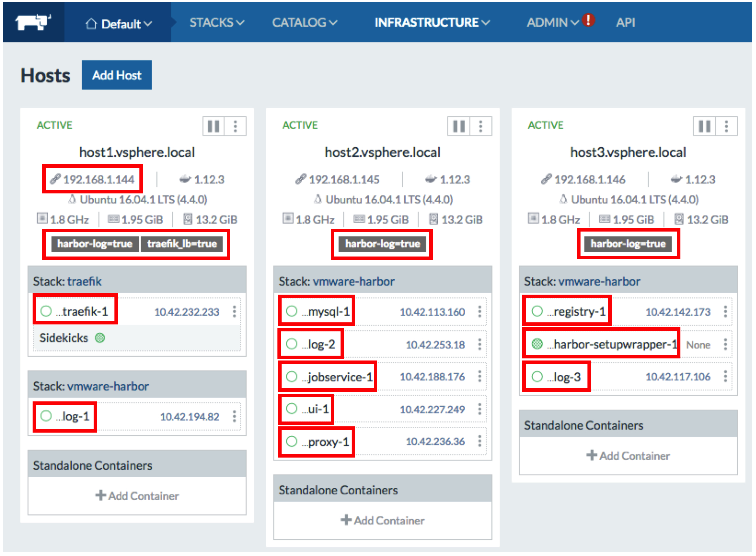The height and width of the screenshot is (556, 756).
Task: Open kebab menu for mysql-1 container
Action: pyautogui.click(x=480, y=312)
